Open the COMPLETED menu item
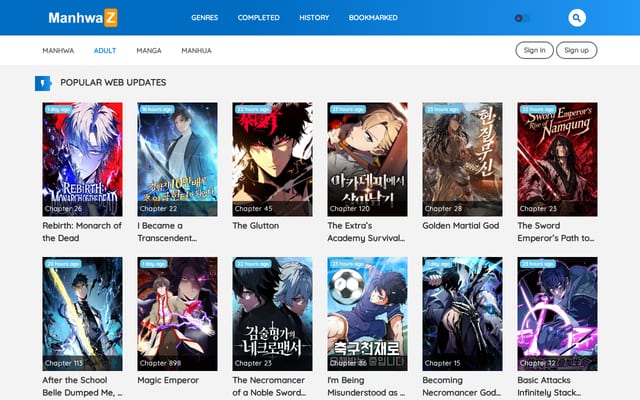Image resolution: width=640 pixels, height=400 pixels. (258, 18)
